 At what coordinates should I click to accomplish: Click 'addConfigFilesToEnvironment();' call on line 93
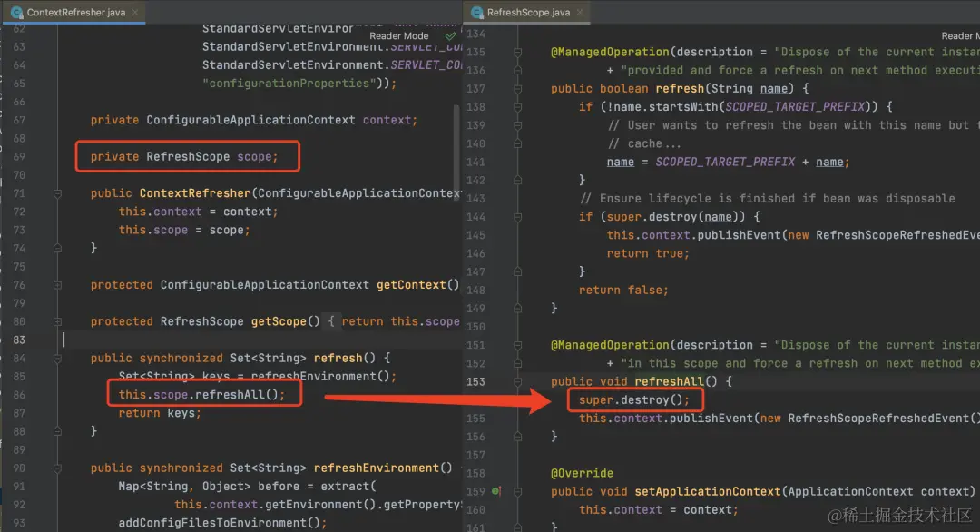pos(222,523)
